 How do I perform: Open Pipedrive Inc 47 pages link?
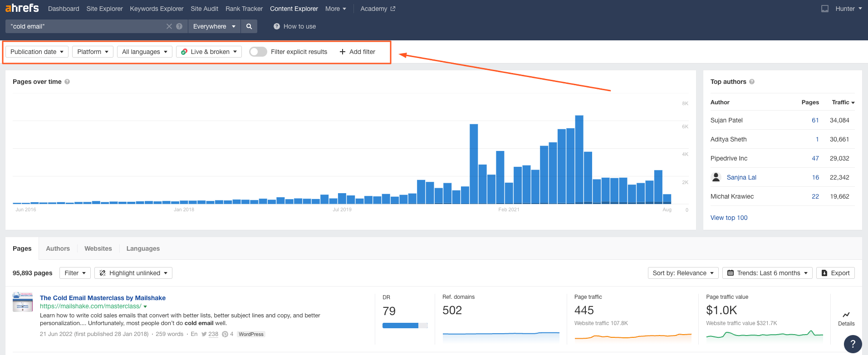pos(815,158)
